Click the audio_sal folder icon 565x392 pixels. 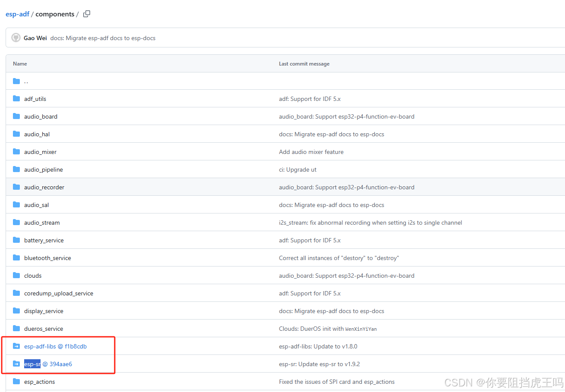coord(16,205)
